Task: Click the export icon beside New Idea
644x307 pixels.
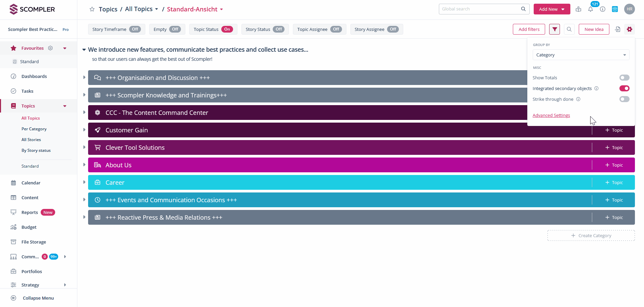Action: coord(617,29)
